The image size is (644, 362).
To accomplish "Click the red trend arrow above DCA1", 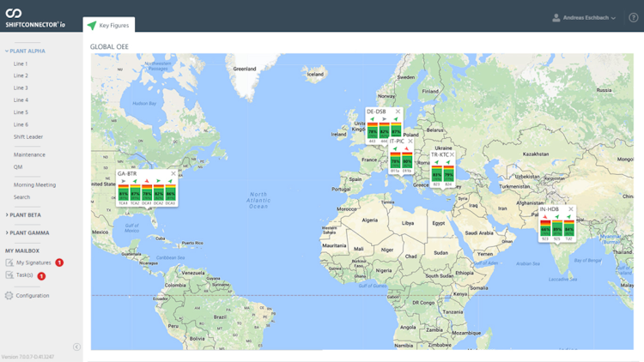I will 147,181.
